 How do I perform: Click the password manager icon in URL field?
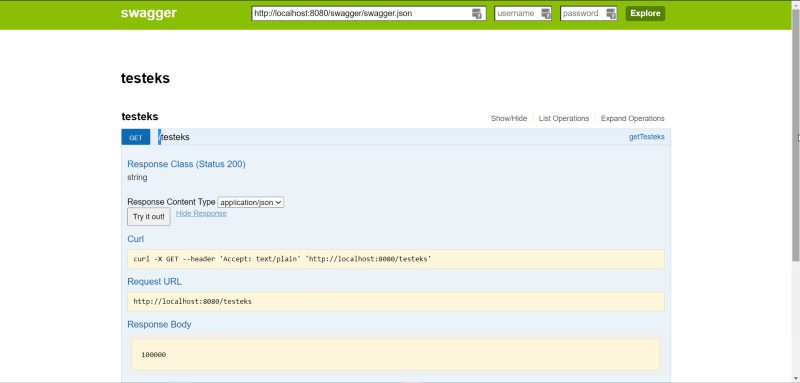[x=477, y=14]
